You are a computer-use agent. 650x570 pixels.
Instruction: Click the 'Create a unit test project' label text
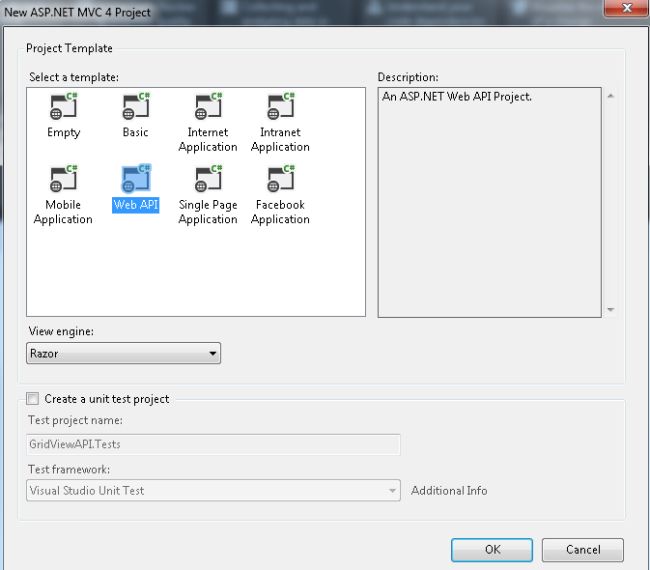click(x=107, y=399)
